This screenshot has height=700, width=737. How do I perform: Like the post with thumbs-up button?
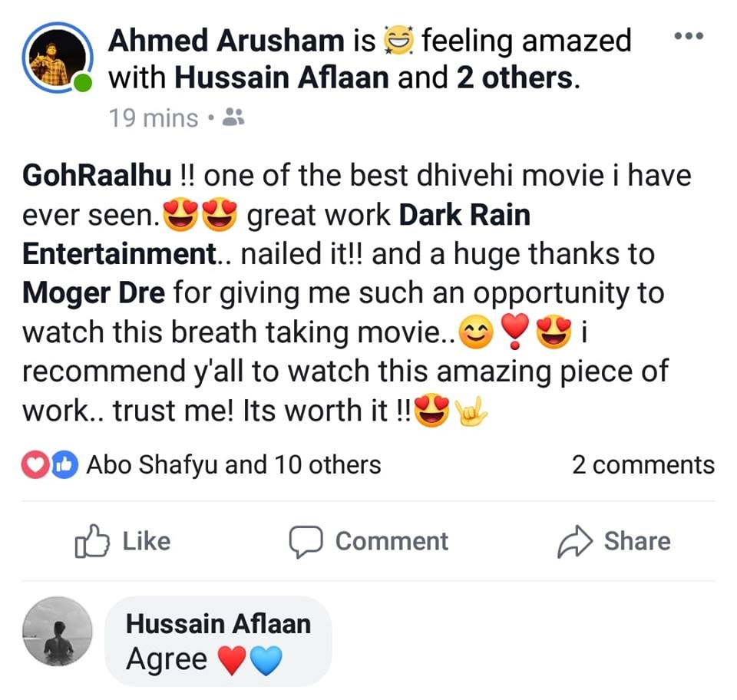[x=123, y=541]
